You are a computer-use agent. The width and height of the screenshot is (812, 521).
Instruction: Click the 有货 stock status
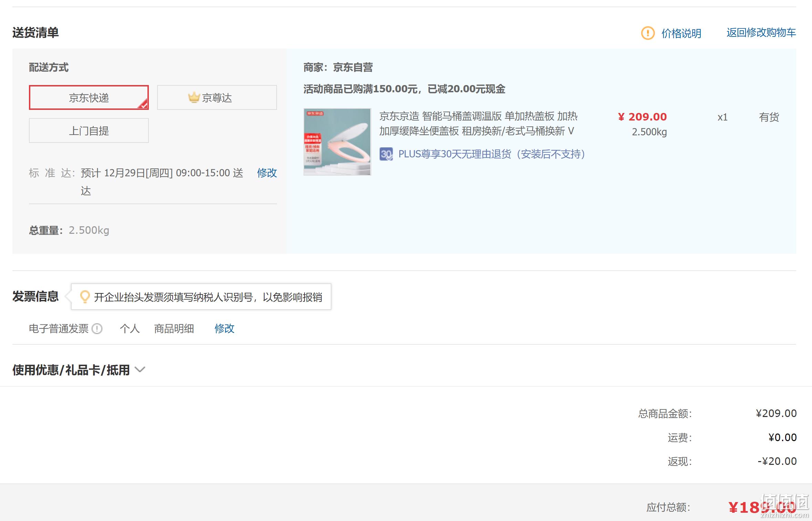pyautogui.click(x=769, y=117)
